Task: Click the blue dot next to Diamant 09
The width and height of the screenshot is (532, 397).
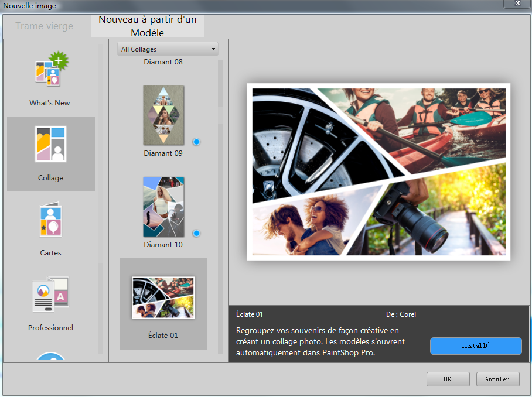Action: coord(196,142)
